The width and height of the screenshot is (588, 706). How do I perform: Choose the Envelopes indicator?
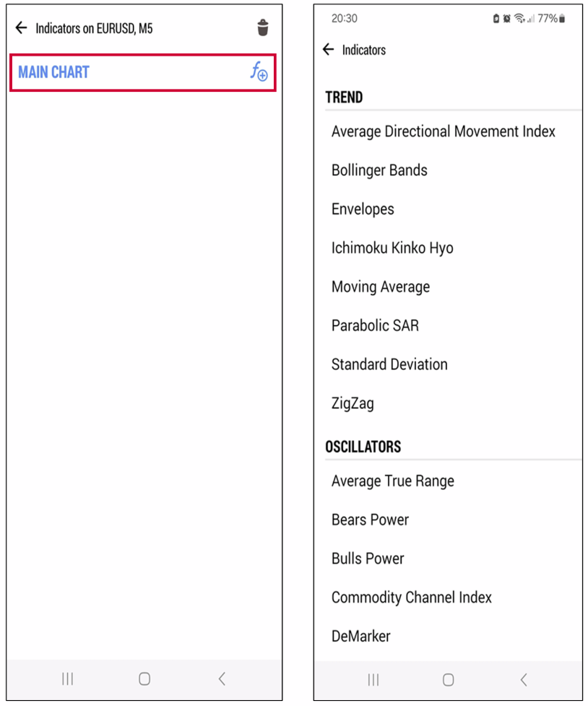363,210
